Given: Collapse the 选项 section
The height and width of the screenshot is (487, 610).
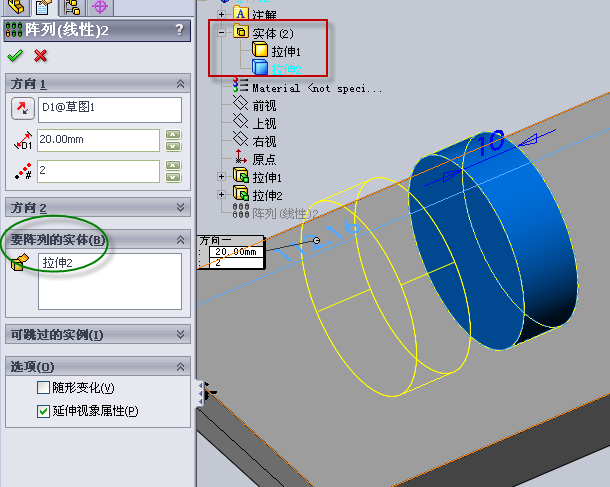Looking at the screenshot, I should tap(181, 366).
